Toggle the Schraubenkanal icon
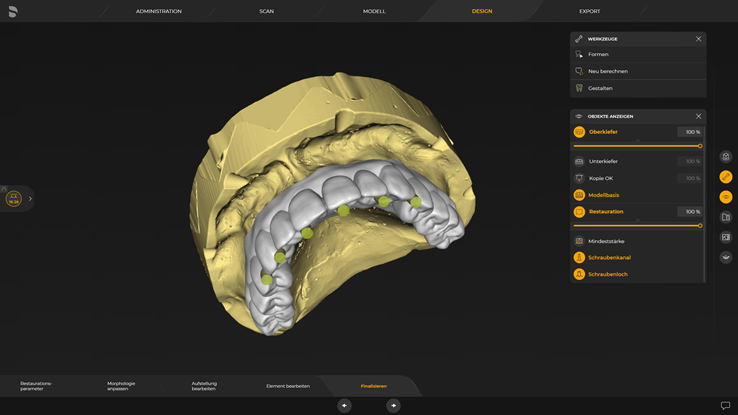The image size is (738, 415). point(579,258)
